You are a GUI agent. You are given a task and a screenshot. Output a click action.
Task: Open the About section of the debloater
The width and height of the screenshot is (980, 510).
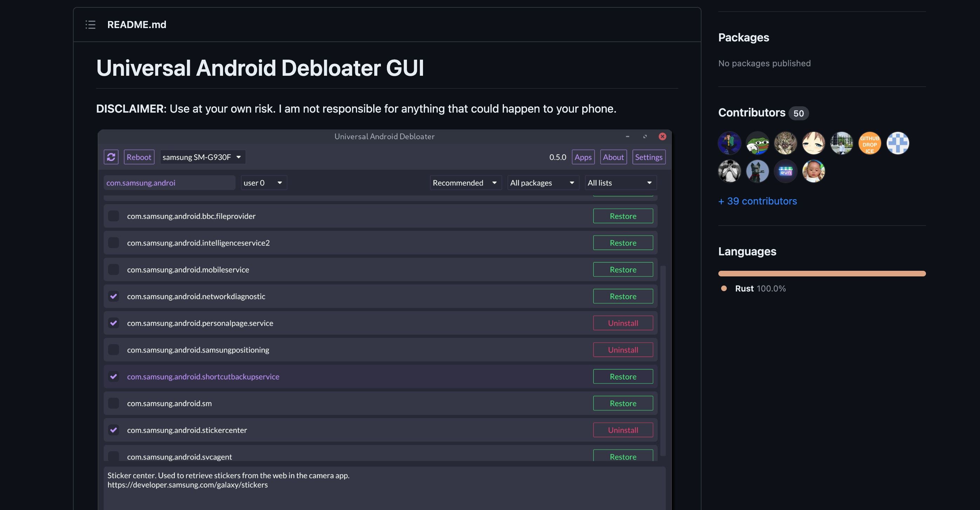(613, 157)
